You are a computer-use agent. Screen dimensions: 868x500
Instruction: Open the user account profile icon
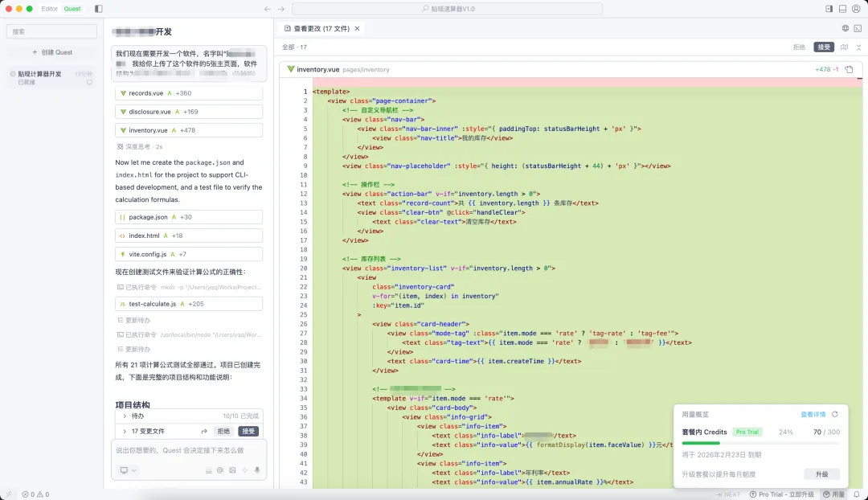pos(857,9)
